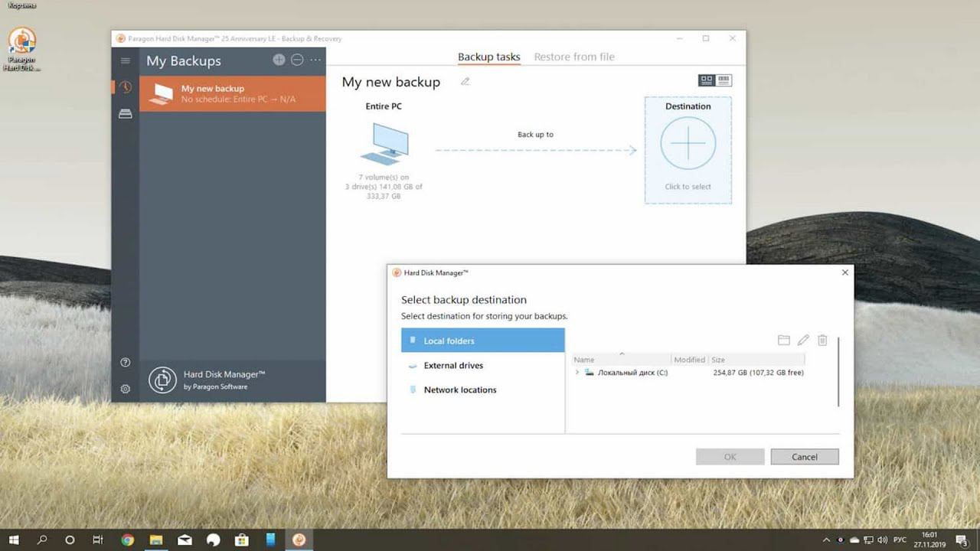Click the '254,87 GB (107,32 GB free)' size text

click(758, 373)
